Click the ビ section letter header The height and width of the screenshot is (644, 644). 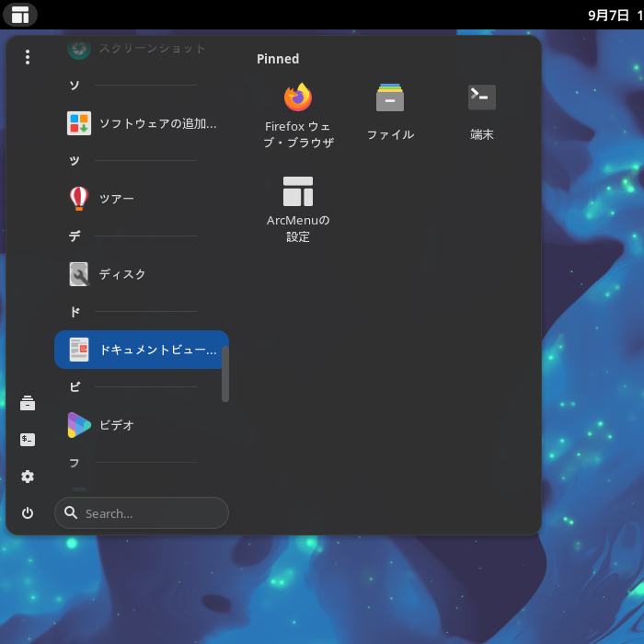(x=75, y=387)
